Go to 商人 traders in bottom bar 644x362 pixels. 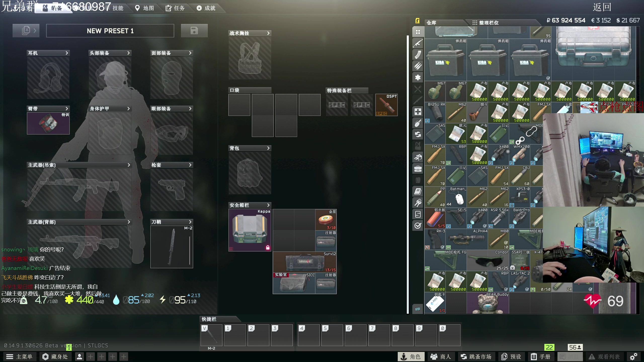442,356
